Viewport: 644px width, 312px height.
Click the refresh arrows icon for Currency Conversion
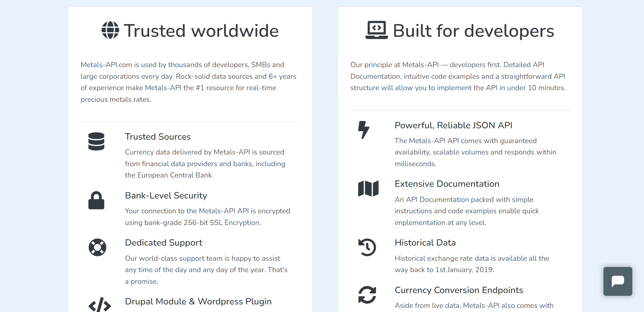pos(367,295)
